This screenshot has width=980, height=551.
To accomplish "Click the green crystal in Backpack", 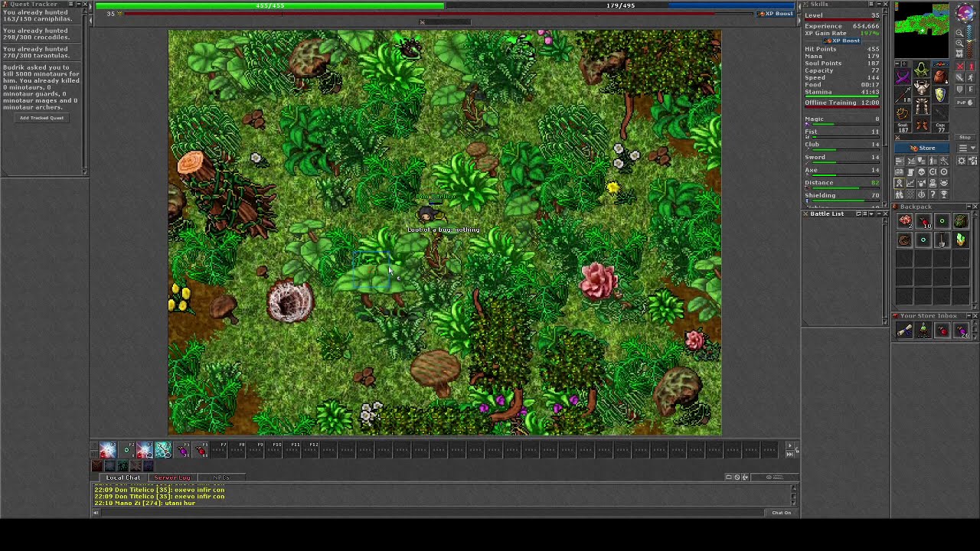I will click(x=961, y=240).
